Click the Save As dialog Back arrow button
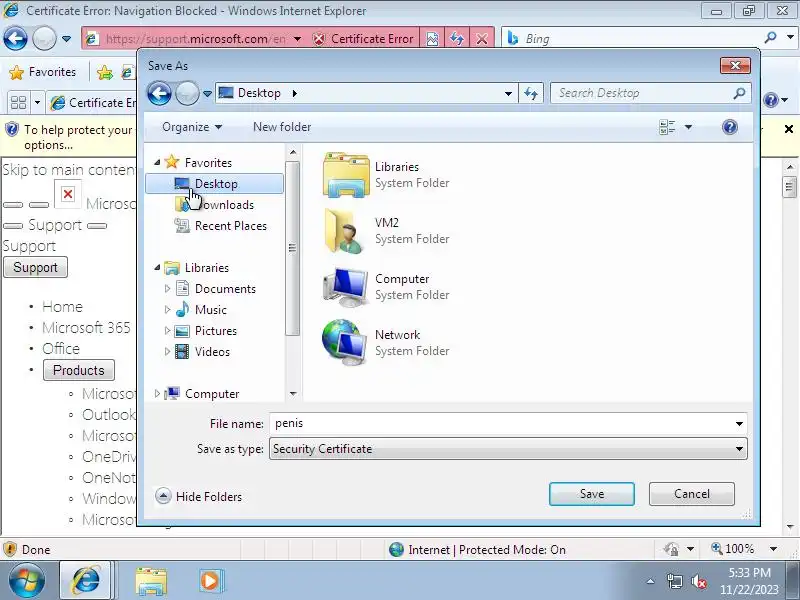 click(x=159, y=93)
